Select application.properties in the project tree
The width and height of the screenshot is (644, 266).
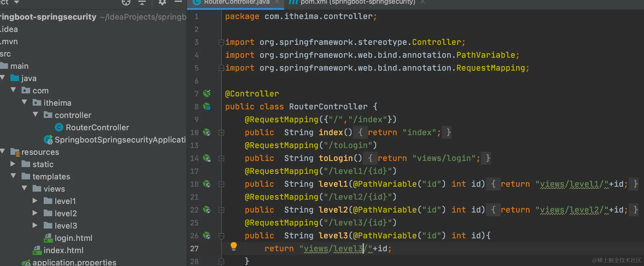pos(74,262)
